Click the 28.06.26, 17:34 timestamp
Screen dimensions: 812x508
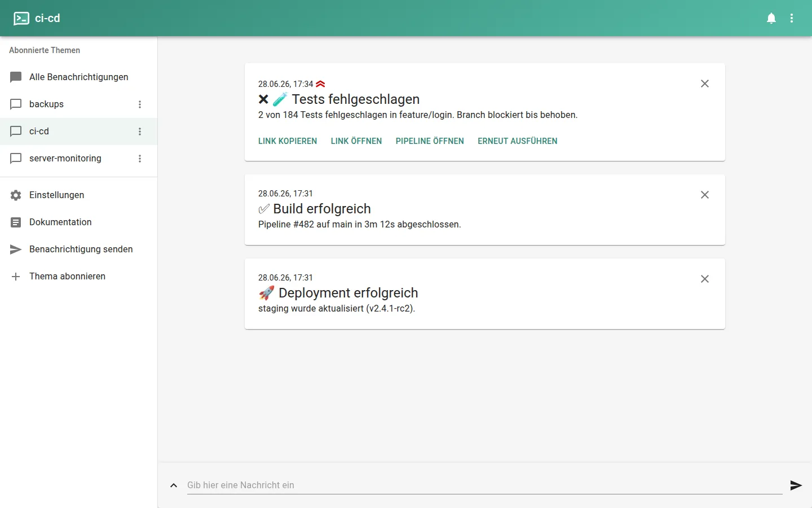pyautogui.click(x=286, y=84)
